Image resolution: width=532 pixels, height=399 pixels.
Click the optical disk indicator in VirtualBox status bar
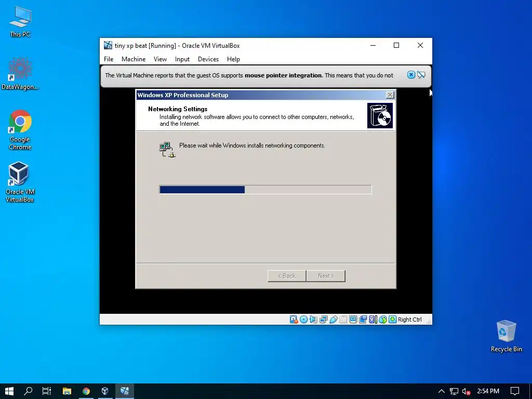[303, 320]
